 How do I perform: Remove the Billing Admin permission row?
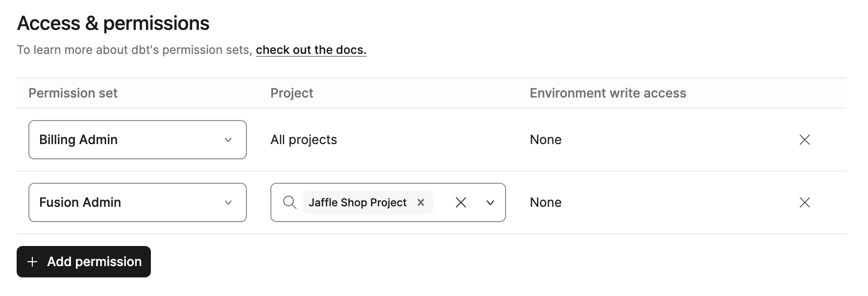coord(805,140)
